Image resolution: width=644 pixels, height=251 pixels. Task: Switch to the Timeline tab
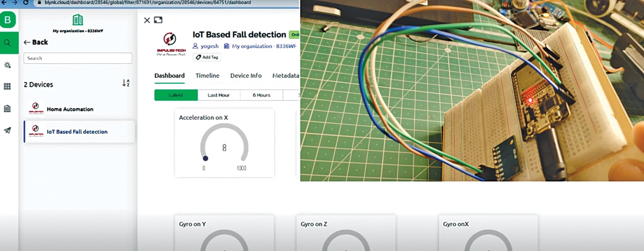pos(207,76)
